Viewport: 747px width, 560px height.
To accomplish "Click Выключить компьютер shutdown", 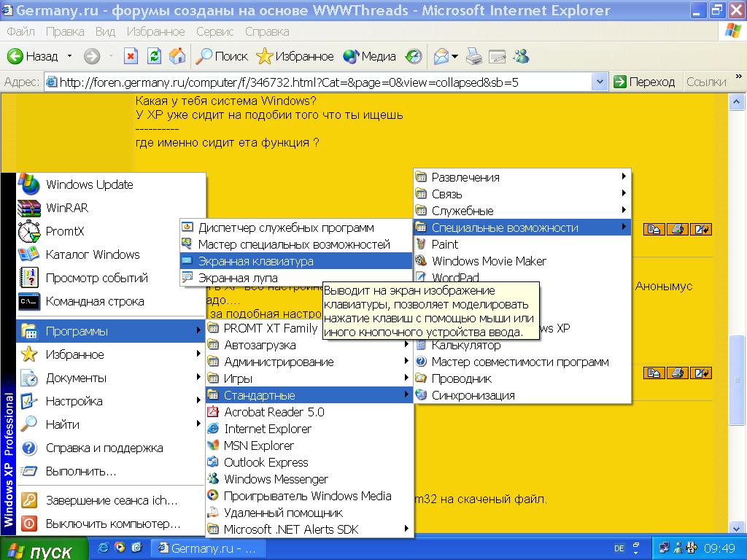I will [111, 524].
